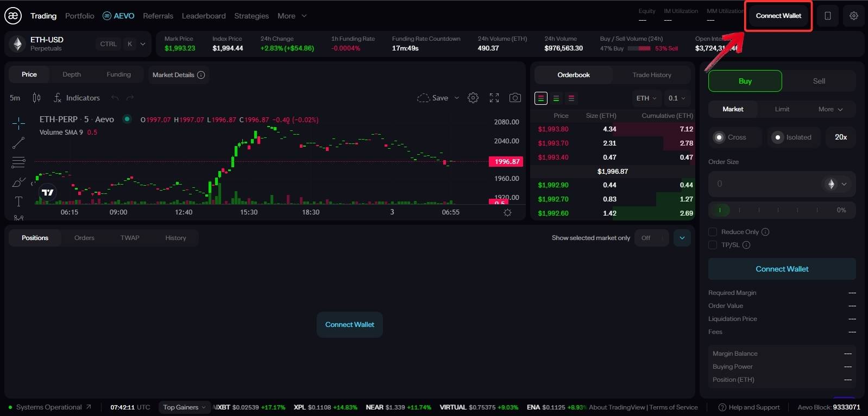The height and width of the screenshot is (416, 868).
Task: Enter fullscreen chart mode
Action: [x=494, y=98]
